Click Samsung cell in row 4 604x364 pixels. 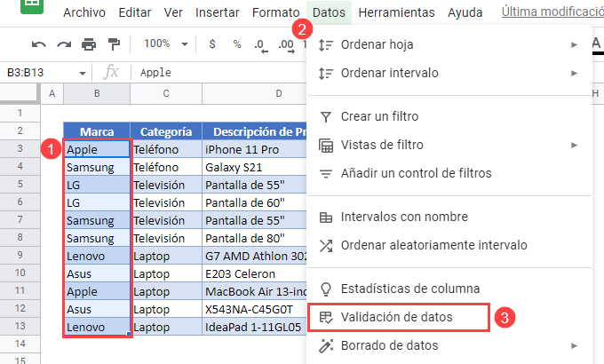point(97,167)
